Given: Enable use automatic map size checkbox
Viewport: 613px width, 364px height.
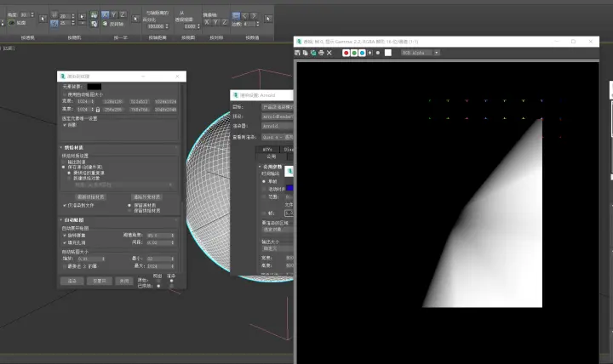Looking at the screenshot, I should (65, 94).
